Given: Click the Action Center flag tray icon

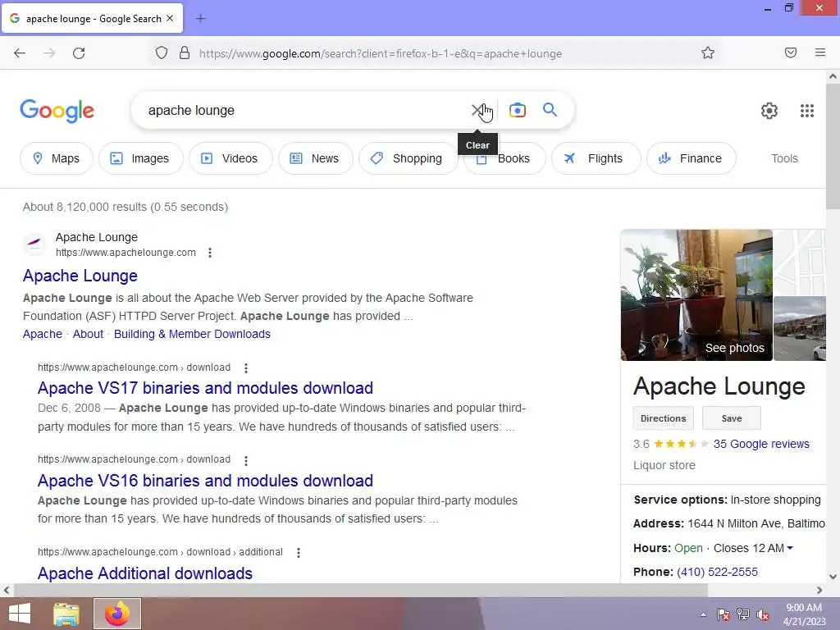Looking at the screenshot, I should (724, 614).
